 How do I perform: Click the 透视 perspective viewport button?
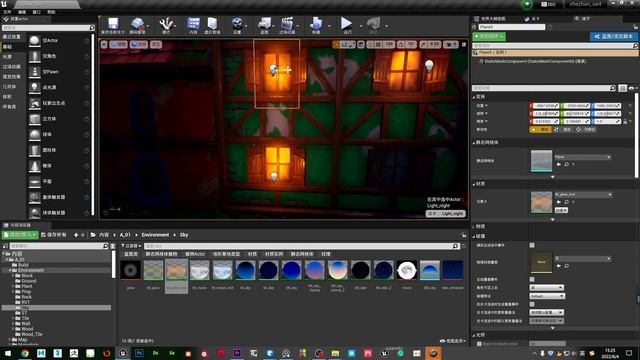pos(118,44)
